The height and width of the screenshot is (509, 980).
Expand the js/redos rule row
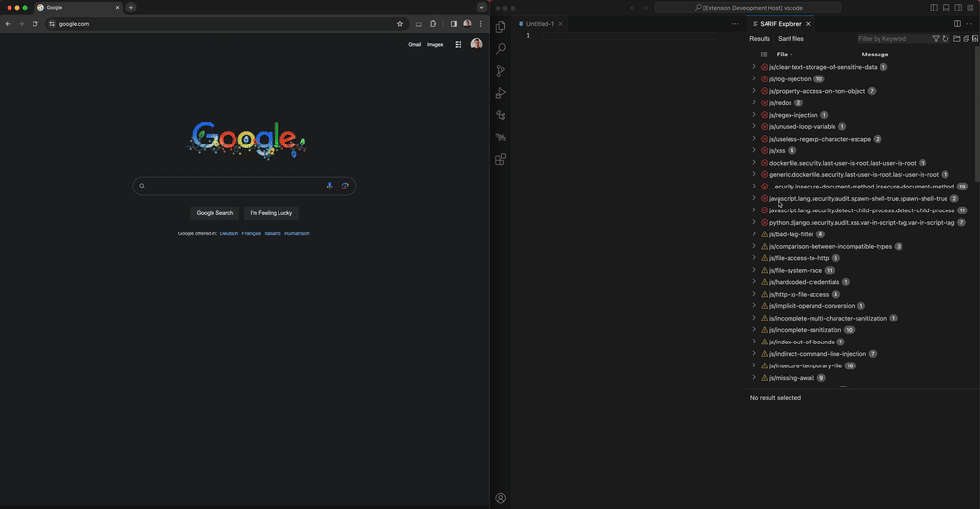click(754, 102)
